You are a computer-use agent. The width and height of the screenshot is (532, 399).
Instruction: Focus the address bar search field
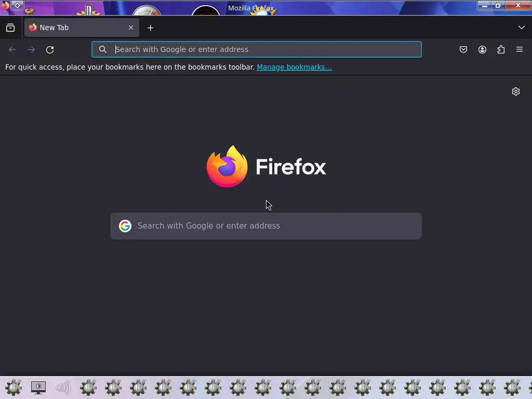(x=257, y=49)
